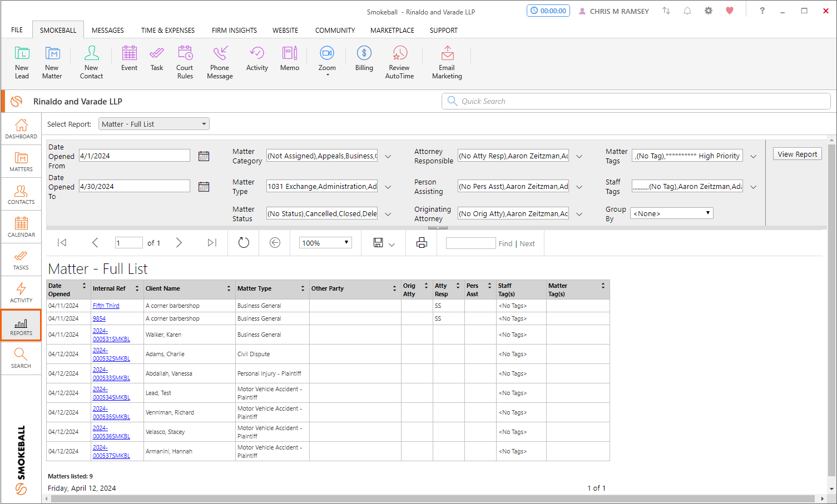Click the View Report button
This screenshot has width=837, height=504.
(x=798, y=154)
